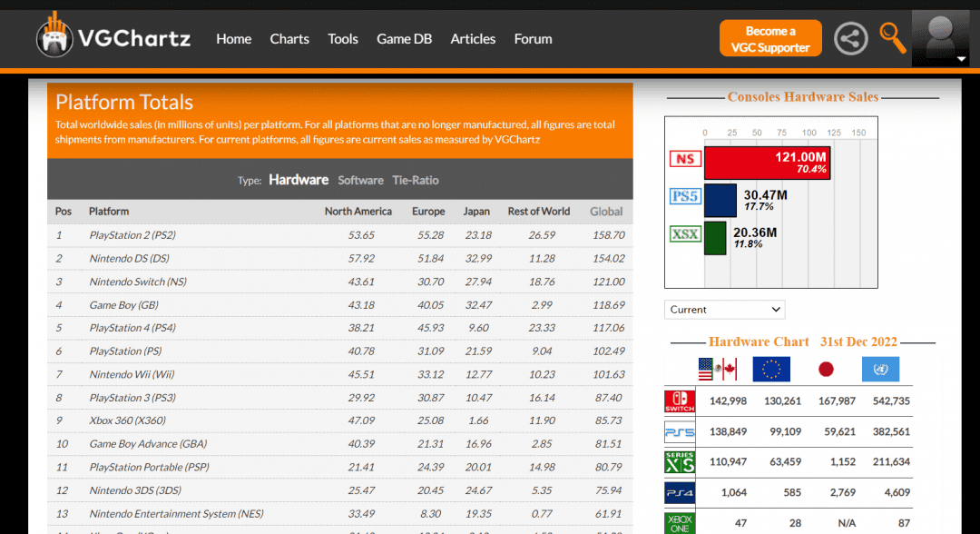Switch to the Tie-Ratio type tab
Image resolution: width=980 pixels, height=534 pixels.
(415, 180)
